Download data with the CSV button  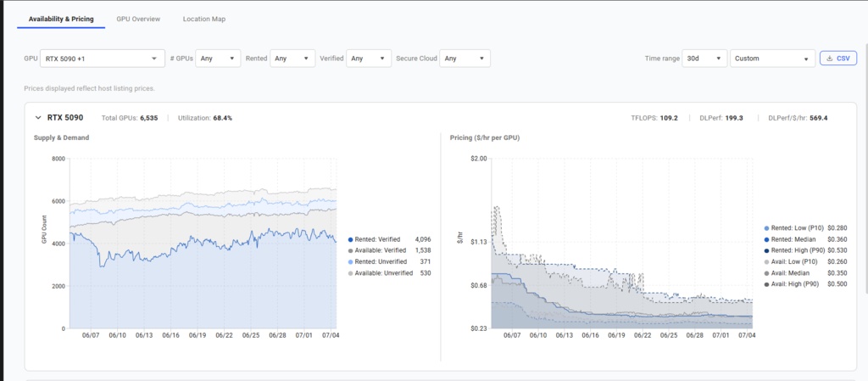point(838,59)
